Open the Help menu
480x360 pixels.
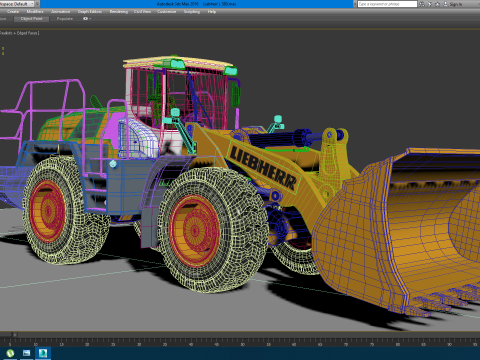[212, 12]
